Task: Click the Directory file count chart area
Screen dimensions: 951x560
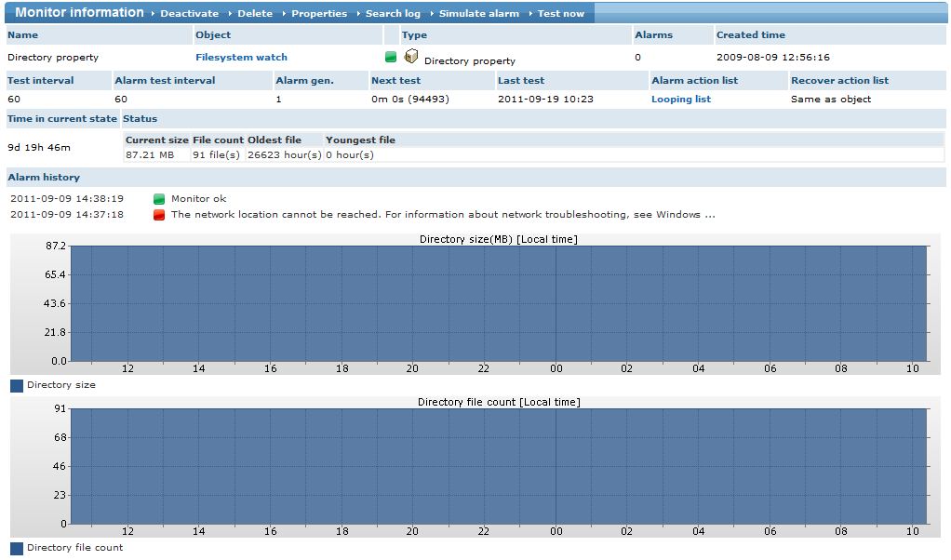Action: 499,465
